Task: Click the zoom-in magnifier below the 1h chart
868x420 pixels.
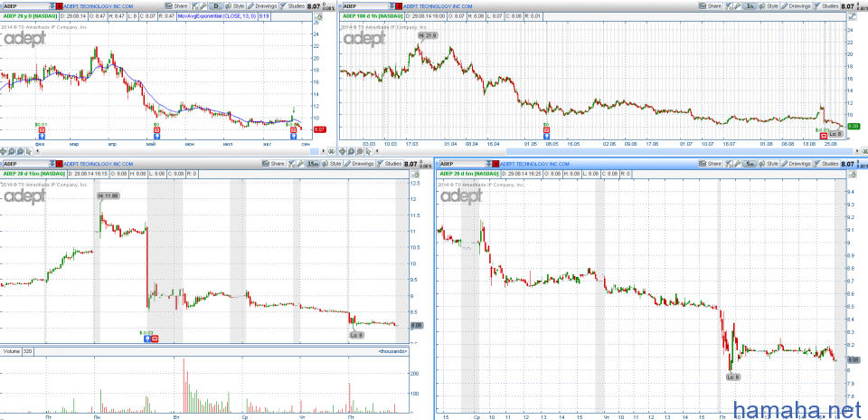Action: tap(351, 151)
